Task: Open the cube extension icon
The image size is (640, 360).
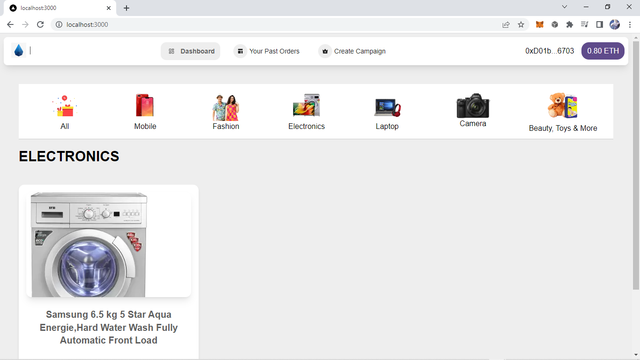Action: click(554, 24)
